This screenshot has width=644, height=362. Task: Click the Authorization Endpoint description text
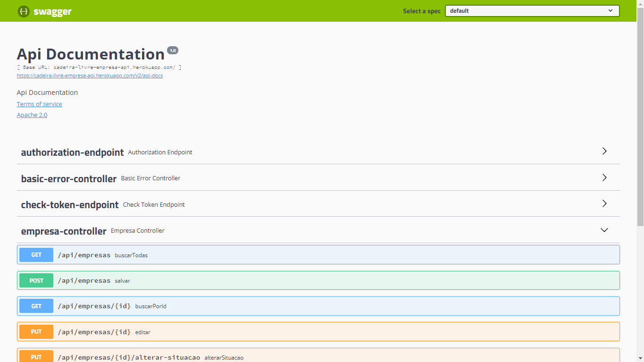tap(160, 152)
